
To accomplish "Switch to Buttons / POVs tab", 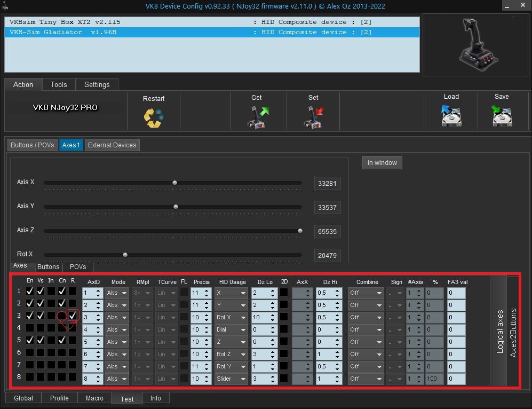I will coord(32,145).
